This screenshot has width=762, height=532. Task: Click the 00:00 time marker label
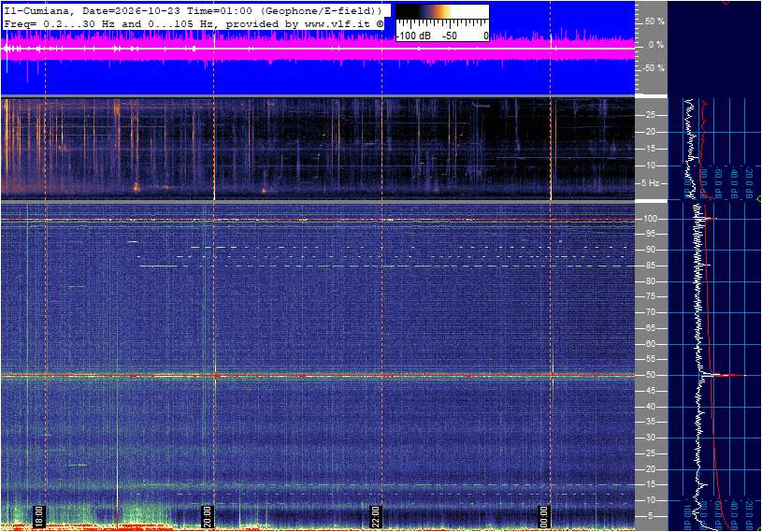[x=543, y=517]
